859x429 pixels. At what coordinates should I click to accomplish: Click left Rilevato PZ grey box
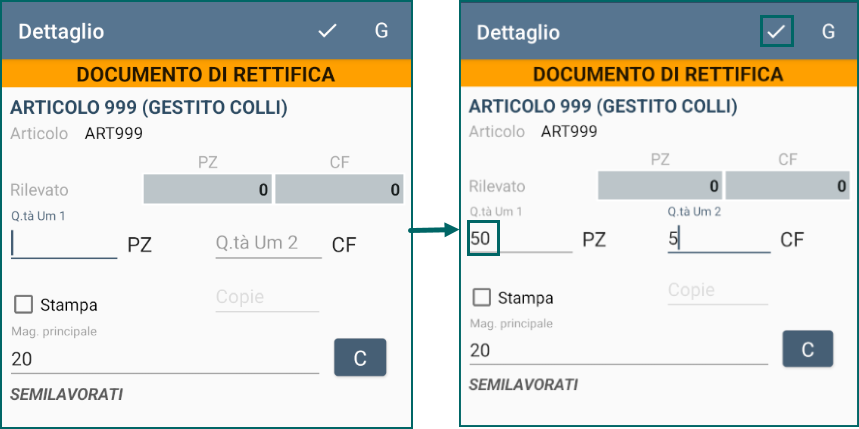click(208, 190)
